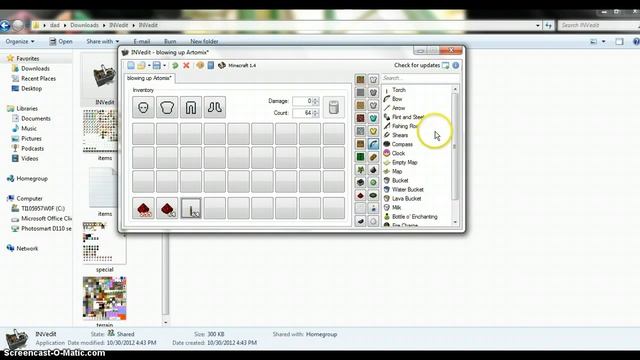Click Burn in the Explorer command bar

click(170, 42)
